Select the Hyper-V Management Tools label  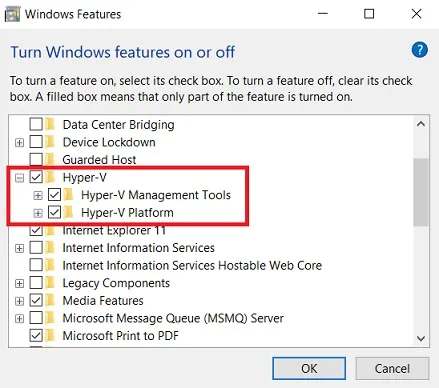pyautogui.click(x=156, y=195)
